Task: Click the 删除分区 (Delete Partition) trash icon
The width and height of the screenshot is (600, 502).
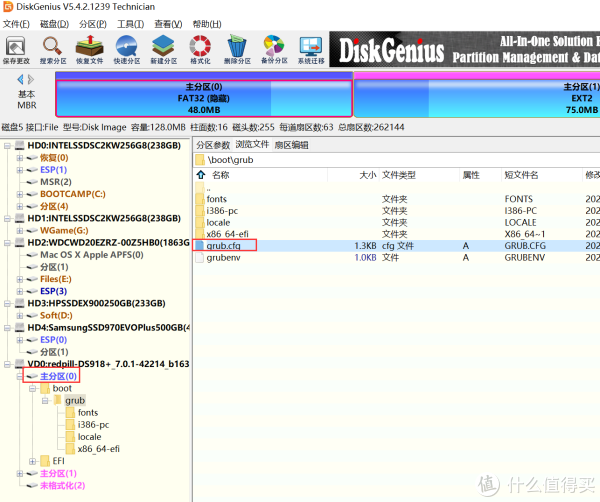Action: [237, 48]
